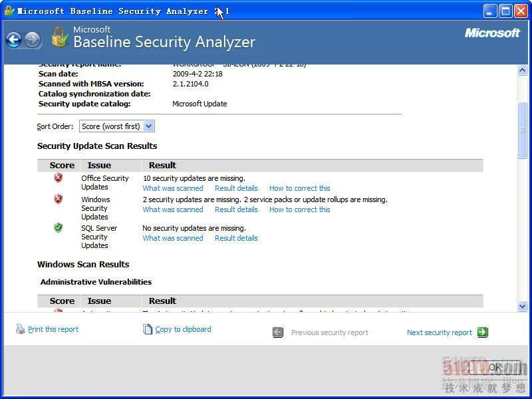Click the blue Back arrow button
This screenshot has height=399, width=532.
tap(14, 40)
